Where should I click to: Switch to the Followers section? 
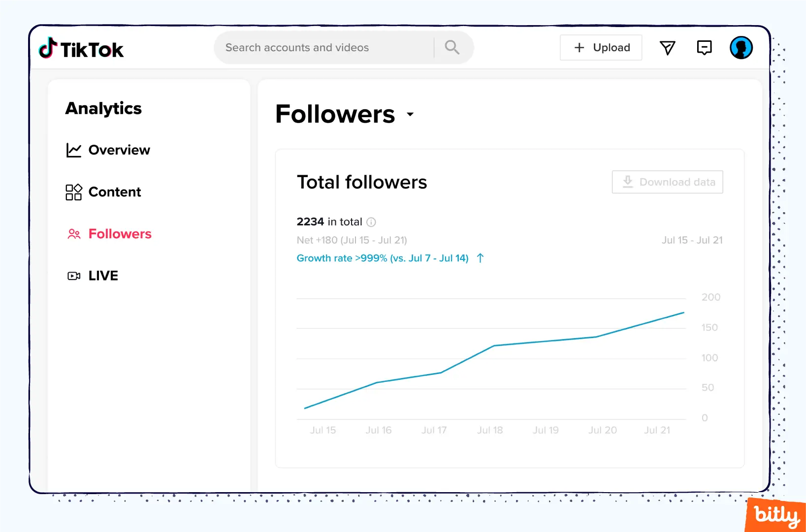120,234
